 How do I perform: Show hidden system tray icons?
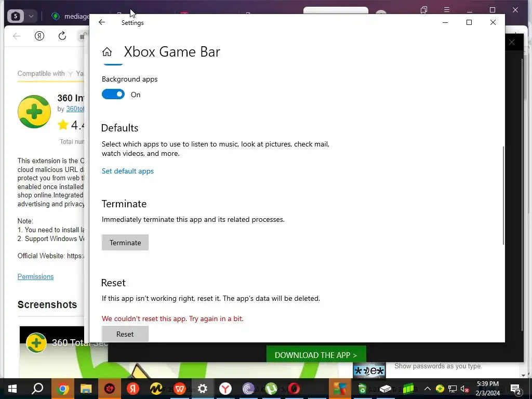click(x=428, y=389)
